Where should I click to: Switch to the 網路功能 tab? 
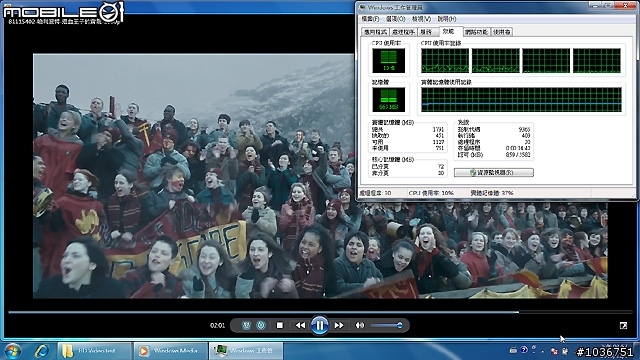[x=476, y=32]
